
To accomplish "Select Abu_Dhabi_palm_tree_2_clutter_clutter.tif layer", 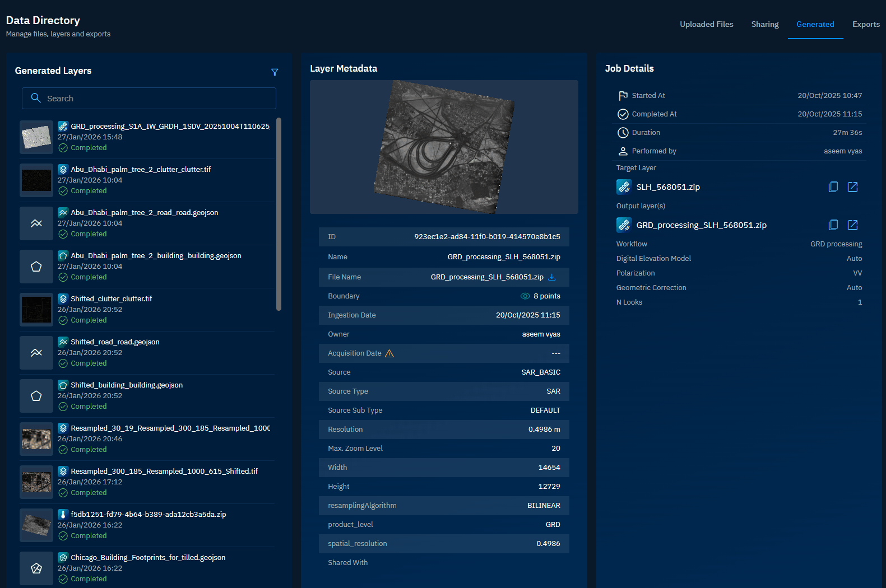I will 141,170.
